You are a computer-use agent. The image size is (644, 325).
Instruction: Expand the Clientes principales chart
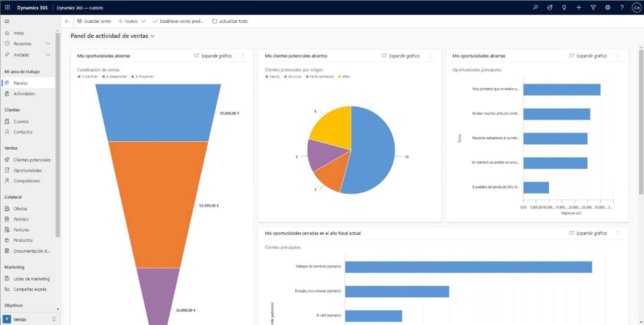pos(588,233)
